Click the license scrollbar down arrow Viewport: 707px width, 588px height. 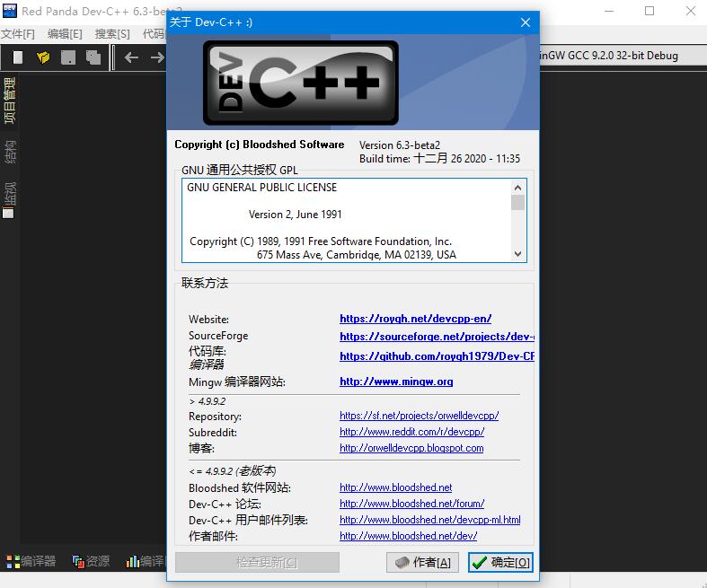518,254
